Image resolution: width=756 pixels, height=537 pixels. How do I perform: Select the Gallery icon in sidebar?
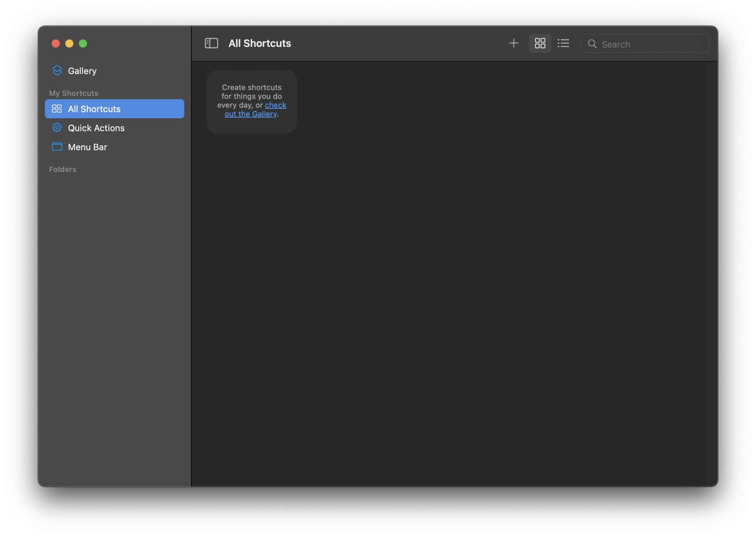click(56, 70)
